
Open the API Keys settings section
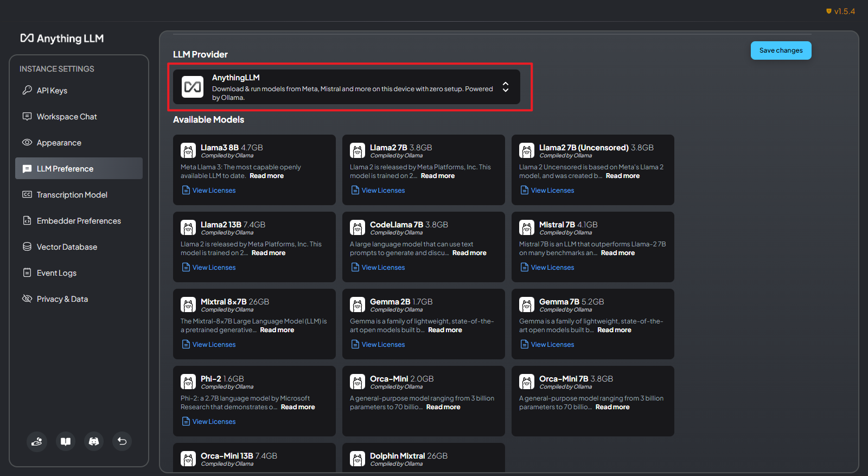tap(52, 91)
